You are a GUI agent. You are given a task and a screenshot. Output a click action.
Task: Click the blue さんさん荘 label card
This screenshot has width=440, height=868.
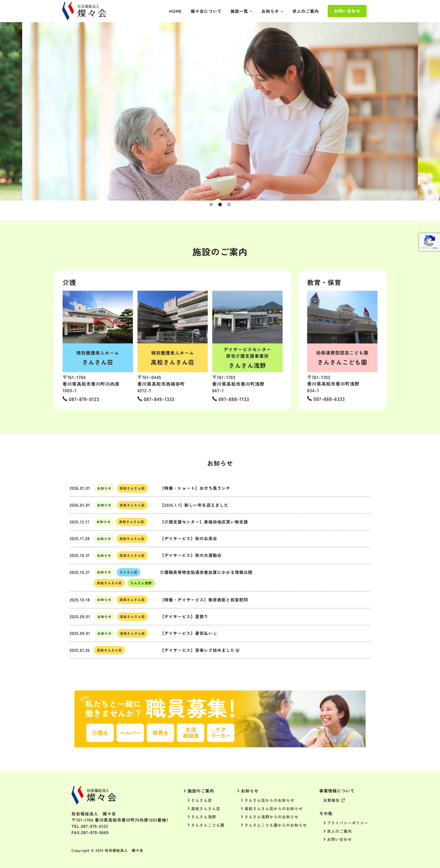[98, 358]
